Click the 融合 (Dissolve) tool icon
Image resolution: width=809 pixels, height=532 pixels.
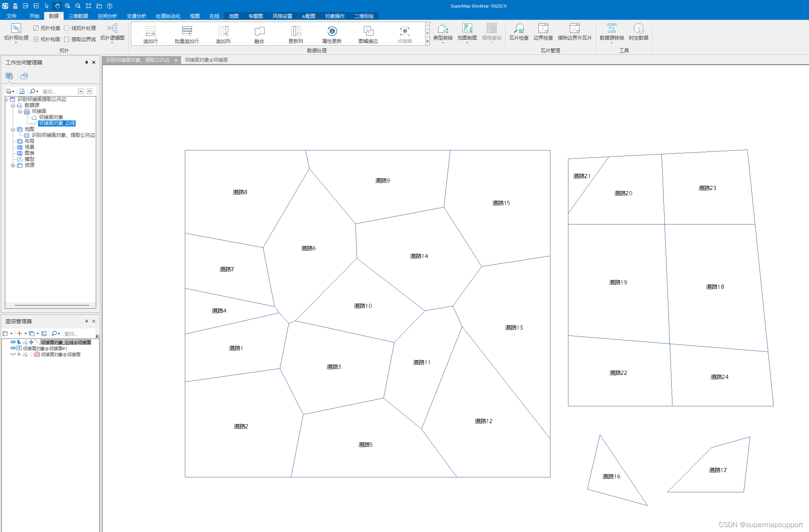(x=259, y=31)
